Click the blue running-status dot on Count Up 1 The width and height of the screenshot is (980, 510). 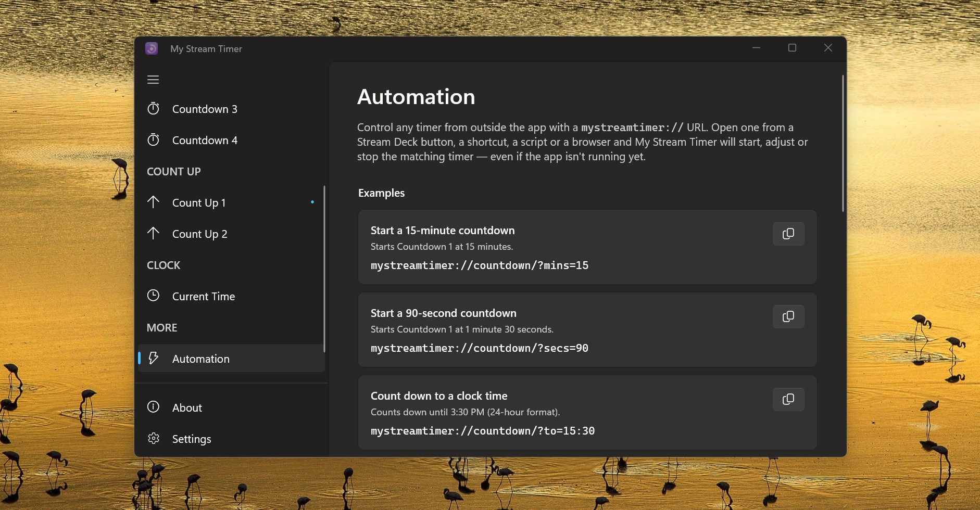point(312,202)
